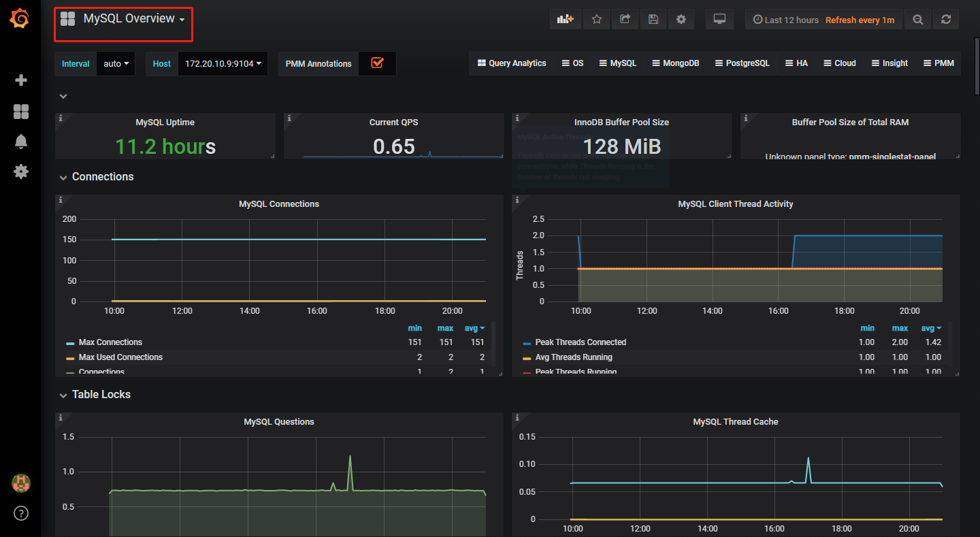Image resolution: width=980 pixels, height=537 pixels.
Task: Open the user avatar profile
Action: (21, 483)
